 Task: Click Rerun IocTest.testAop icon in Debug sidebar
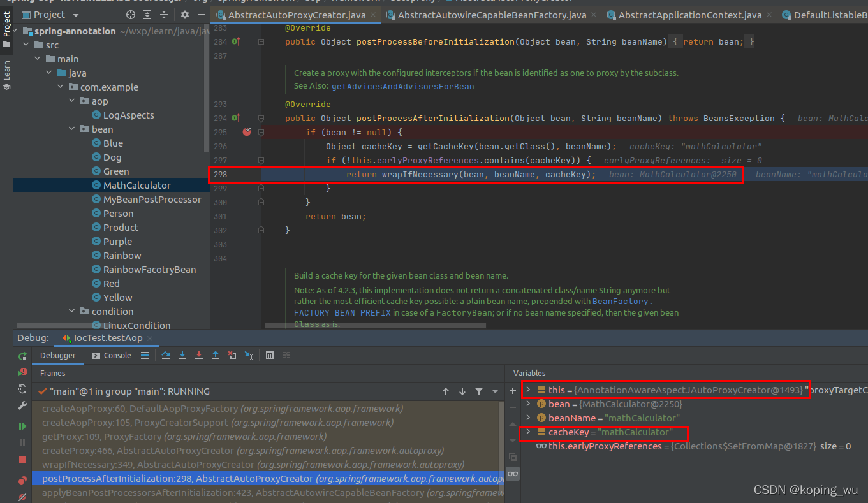click(22, 356)
